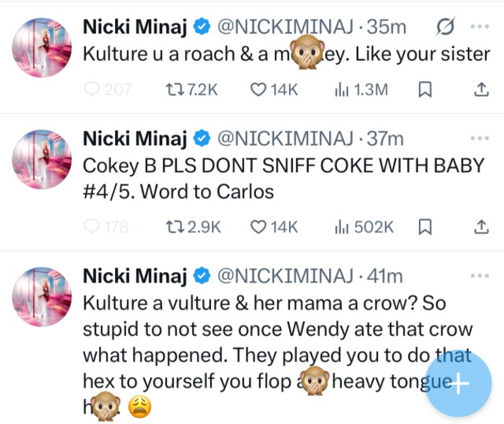Bookmark the Cokey B tweet
Image resolution: width=504 pixels, height=424 pixels.
[x=425, y=228]
